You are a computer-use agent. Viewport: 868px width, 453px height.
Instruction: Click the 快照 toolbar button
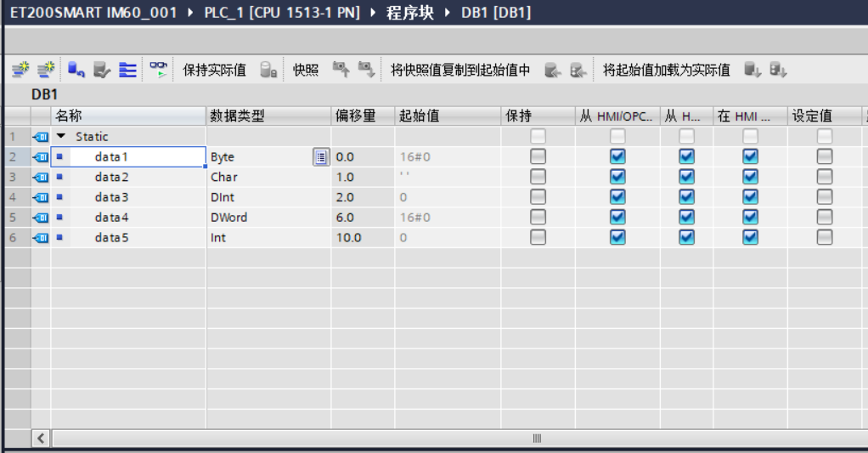click(x=306, y=70)
